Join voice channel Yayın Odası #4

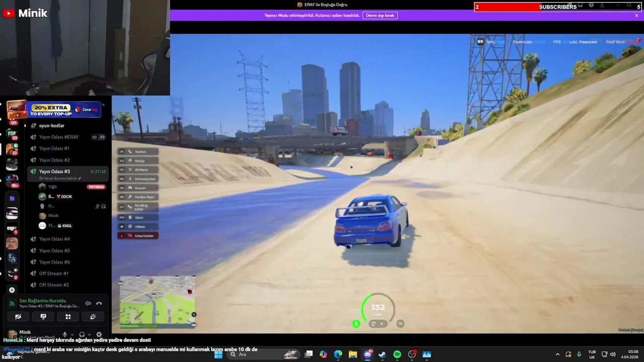pos(67,239)
